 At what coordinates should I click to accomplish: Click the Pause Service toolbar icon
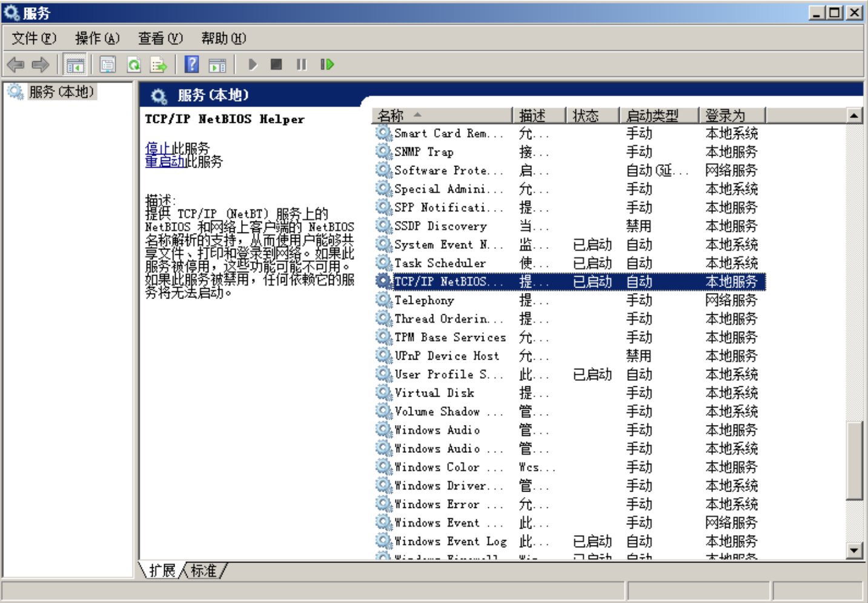point(301,65)
